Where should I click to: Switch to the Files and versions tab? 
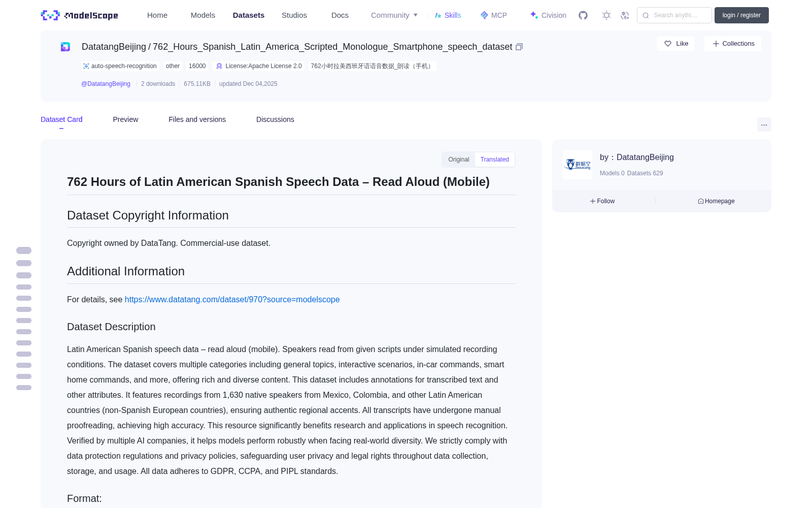[x=197, y=119]
